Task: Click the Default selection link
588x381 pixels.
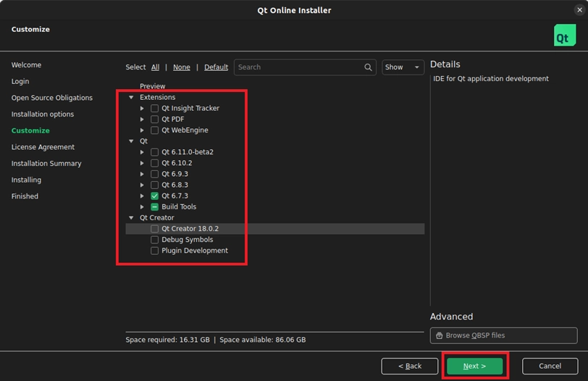Action: click(x=216, y=67)
